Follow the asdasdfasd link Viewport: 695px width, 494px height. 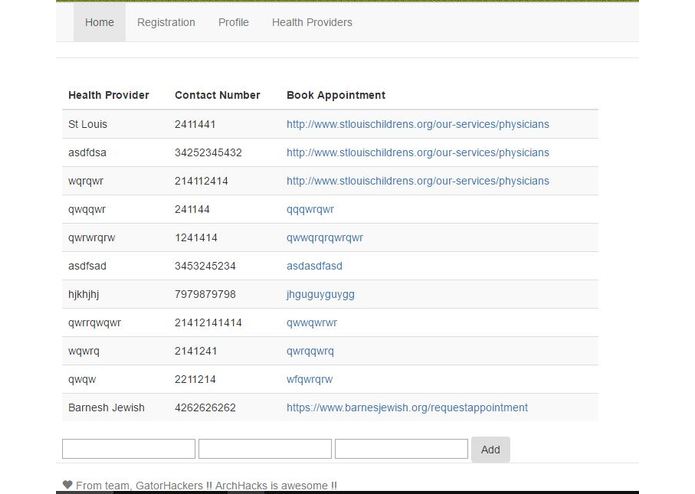pyautogui.click(x=314, y=266)
